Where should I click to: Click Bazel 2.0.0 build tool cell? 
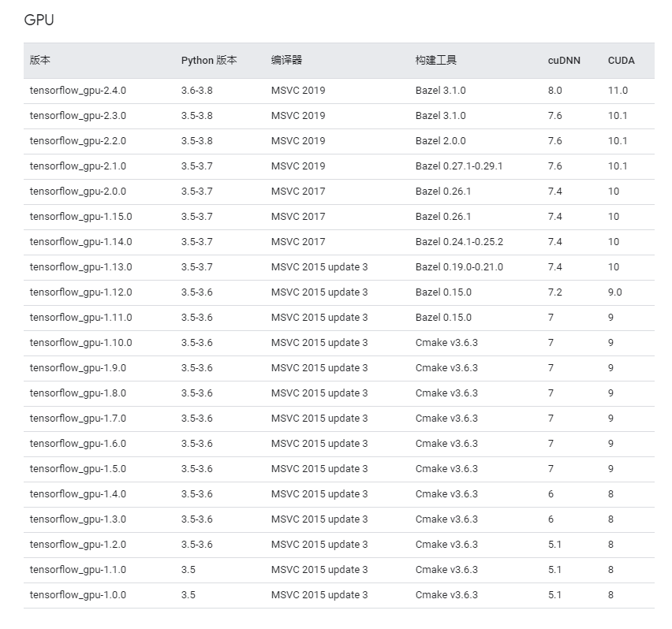pos(441,141)
